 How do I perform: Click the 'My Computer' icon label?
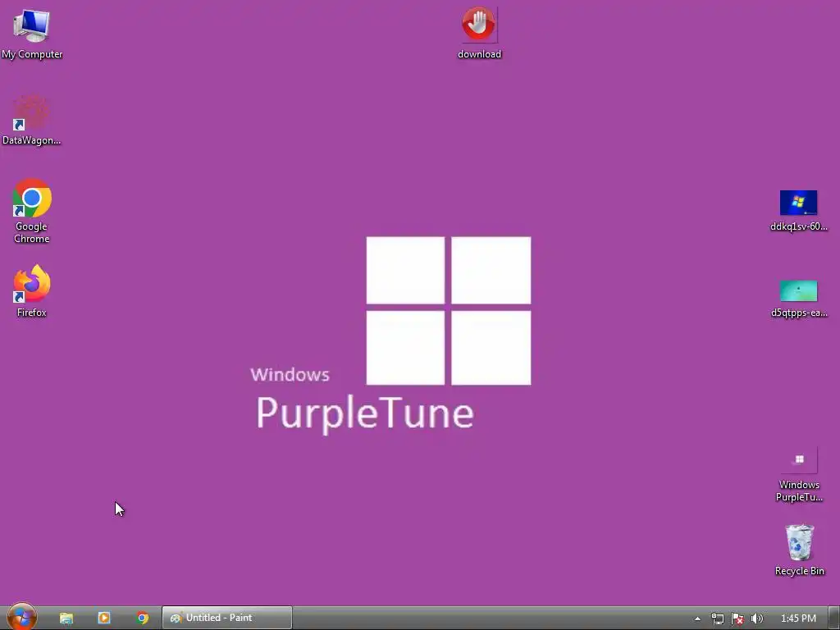(x=32, y=54)
